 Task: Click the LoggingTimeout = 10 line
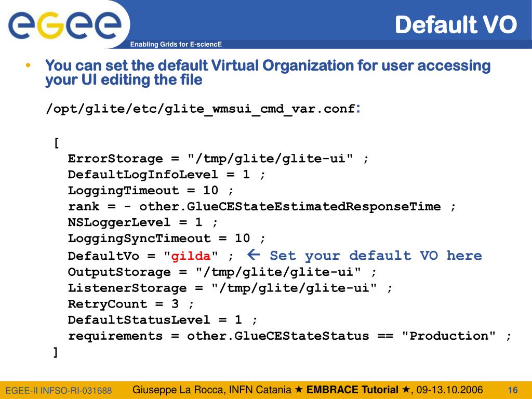click(151, 190)
